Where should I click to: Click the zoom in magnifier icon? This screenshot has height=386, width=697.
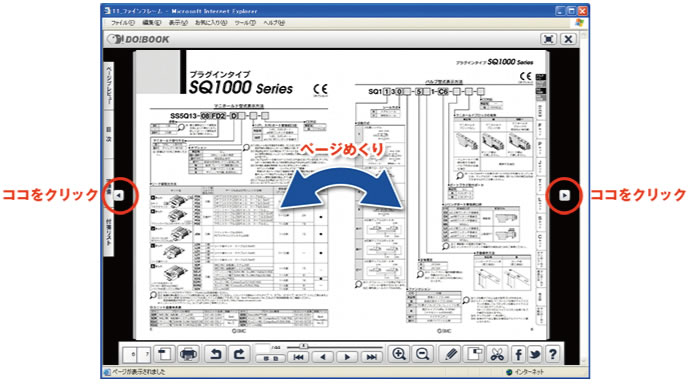tap(399, 354)
